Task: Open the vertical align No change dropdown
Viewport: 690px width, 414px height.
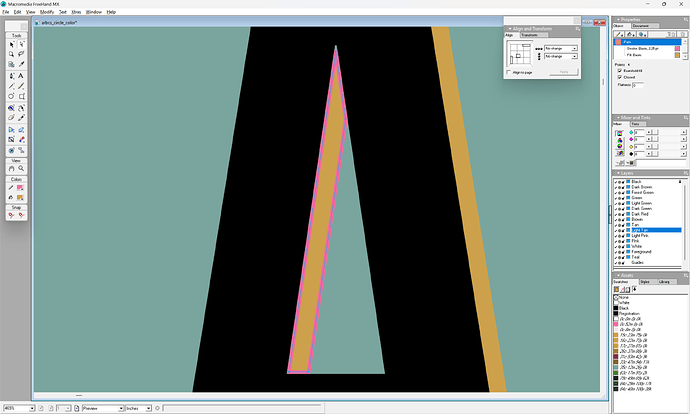Action: point(562,57)
